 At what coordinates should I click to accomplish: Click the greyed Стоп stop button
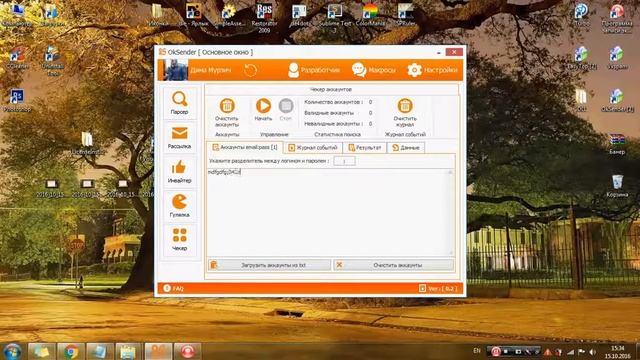click(286, 109)
